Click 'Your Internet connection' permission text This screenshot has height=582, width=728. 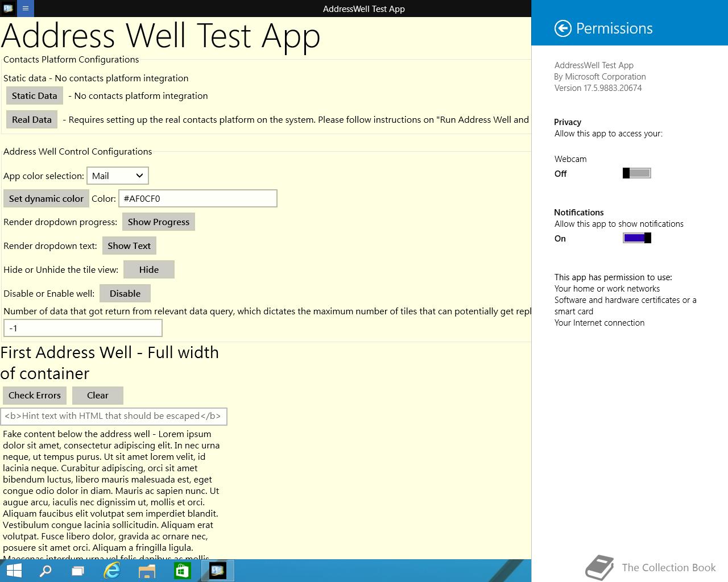pyautogui.click(x=599, y=323)
